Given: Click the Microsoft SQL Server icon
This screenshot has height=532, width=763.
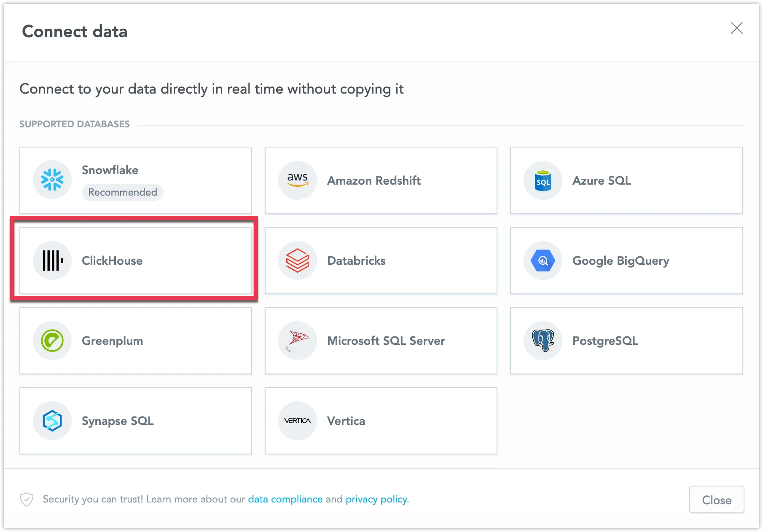Looking at the screenshot, I should pos(297,341).
